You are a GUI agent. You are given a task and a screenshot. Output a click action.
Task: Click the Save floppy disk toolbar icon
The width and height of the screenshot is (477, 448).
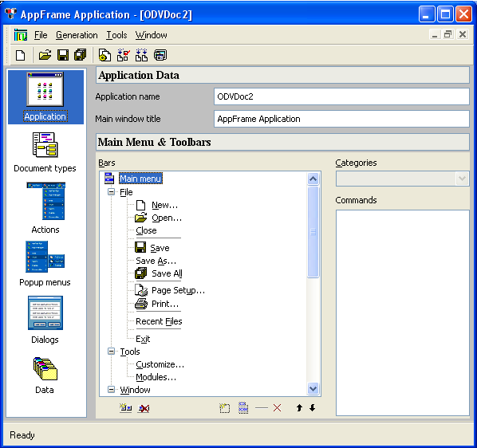63,55
